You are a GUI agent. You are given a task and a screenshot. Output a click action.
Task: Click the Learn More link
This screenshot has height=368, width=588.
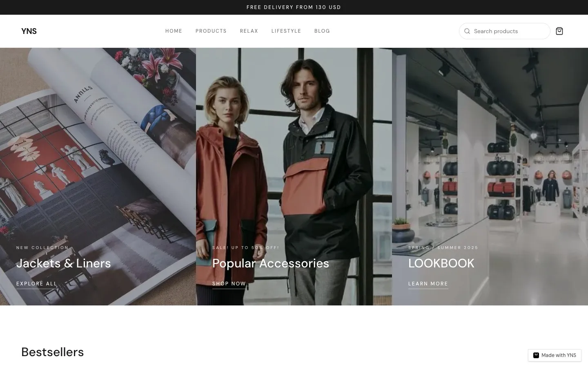(x=428, y=284)
